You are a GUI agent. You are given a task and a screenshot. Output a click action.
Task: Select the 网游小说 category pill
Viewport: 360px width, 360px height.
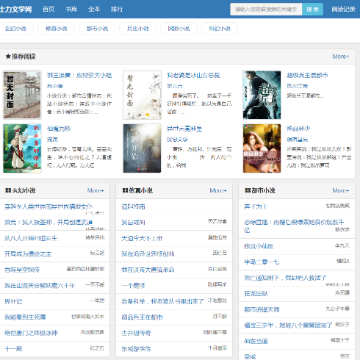pos(179,29)
